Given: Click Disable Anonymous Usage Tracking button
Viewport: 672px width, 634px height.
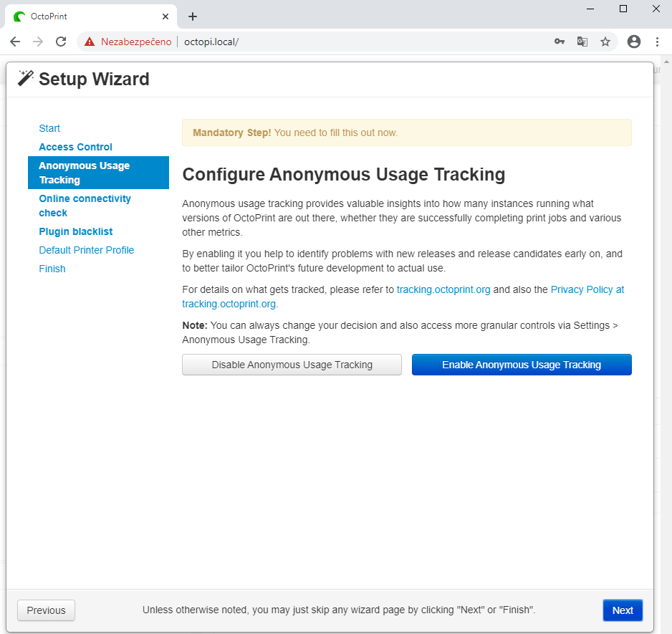Looking at the screenshot, I should tap(292, 365).
